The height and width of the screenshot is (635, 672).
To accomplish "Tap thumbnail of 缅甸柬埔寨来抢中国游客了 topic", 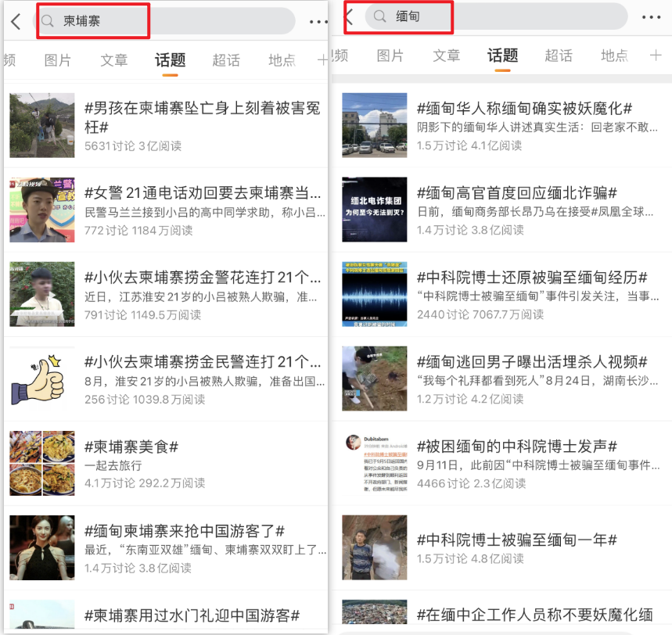I will (42, 547).
